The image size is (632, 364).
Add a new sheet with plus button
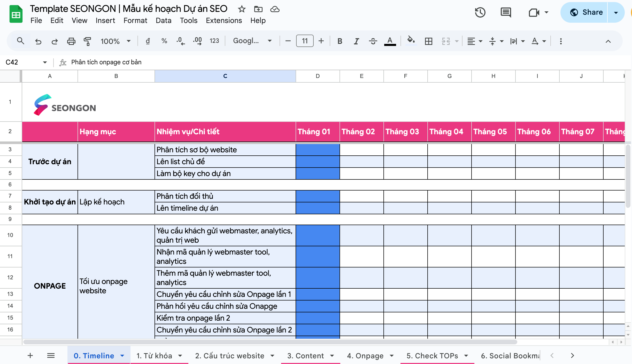point(30,356)
